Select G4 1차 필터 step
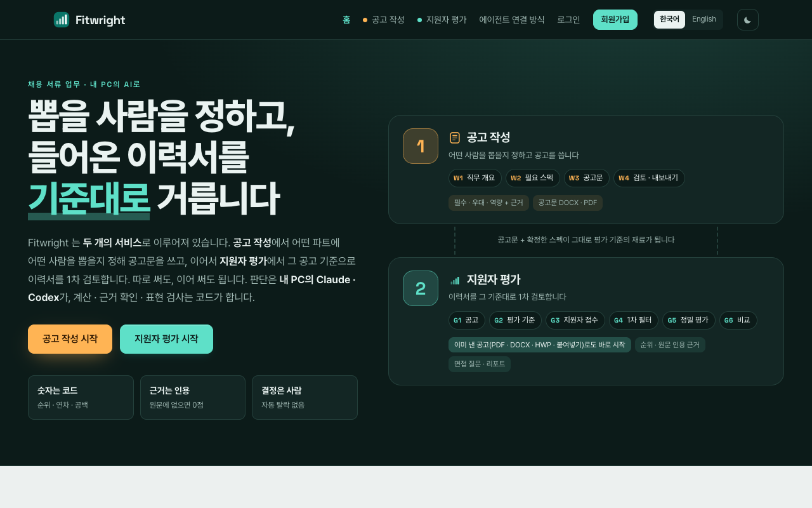 click(634, 321)
